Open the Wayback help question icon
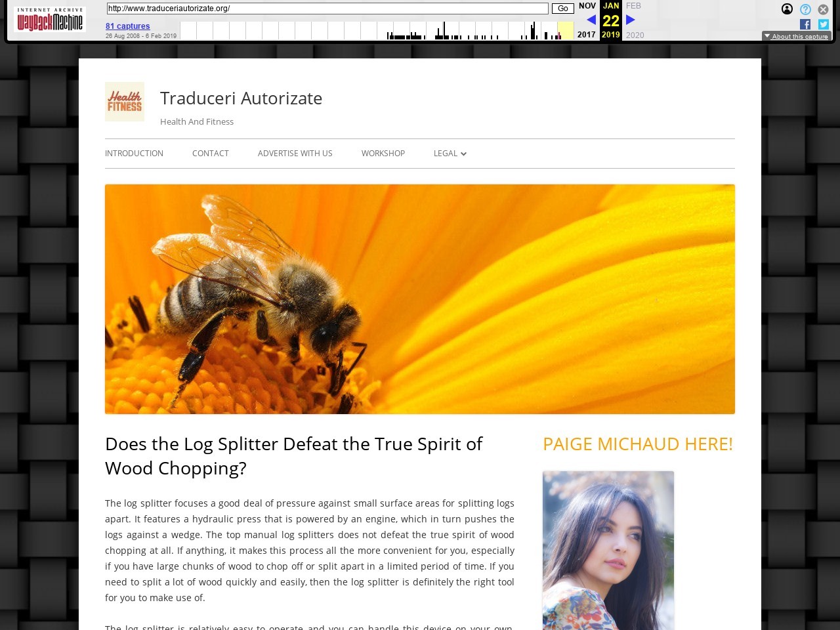The height and width of the screenshot is (630, 840). click(x=805, y=9)
